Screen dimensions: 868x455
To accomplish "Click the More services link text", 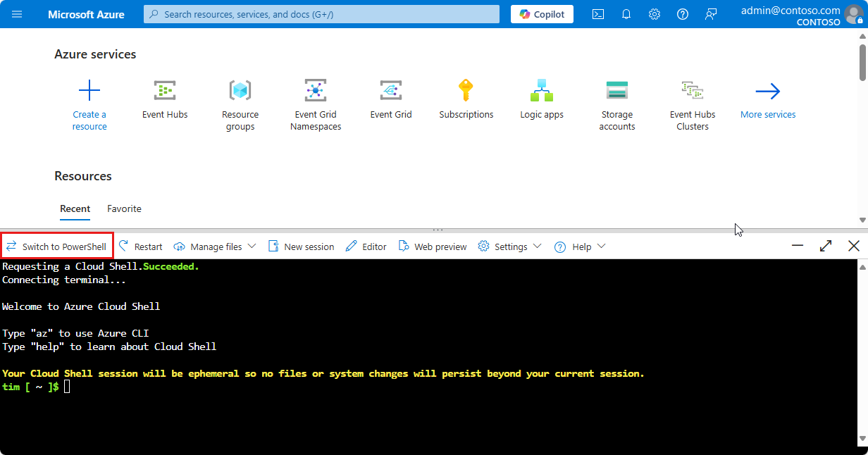I will [x=768, y=115].
